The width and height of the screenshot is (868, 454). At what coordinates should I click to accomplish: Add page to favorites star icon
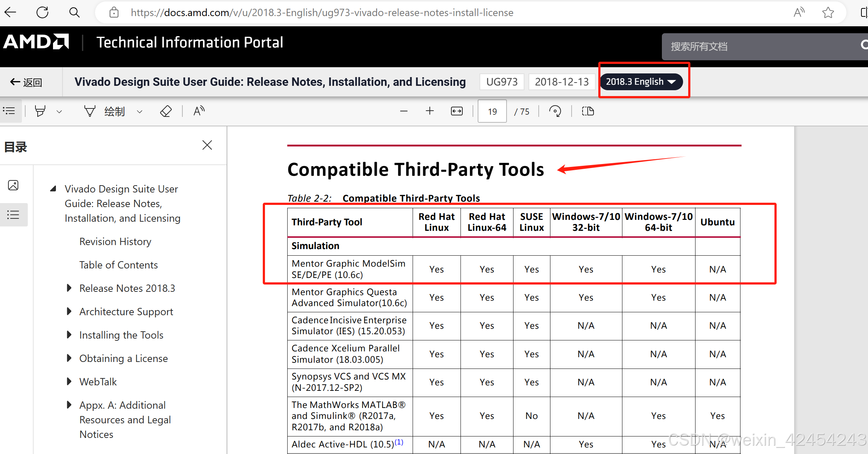828,12
